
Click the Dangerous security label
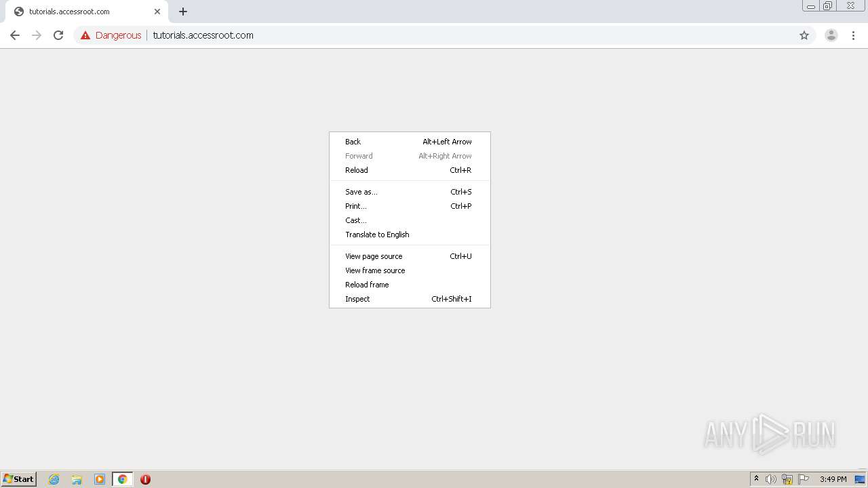point(118,35)
